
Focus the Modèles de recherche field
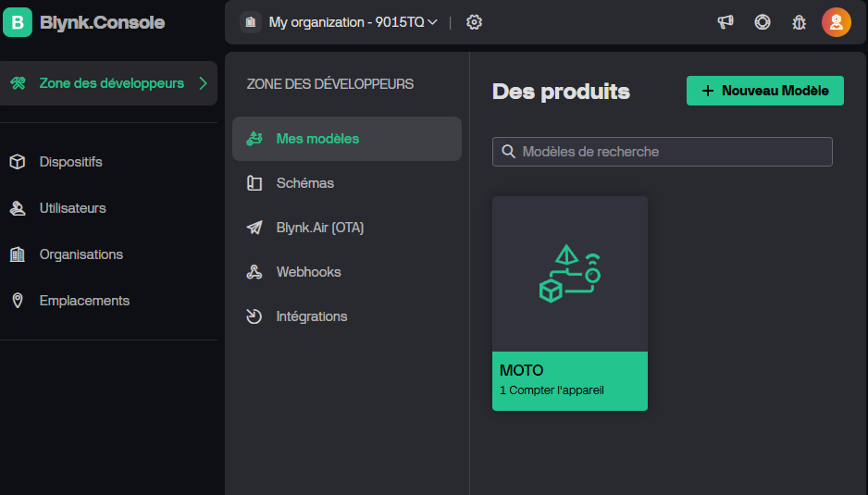662,152
